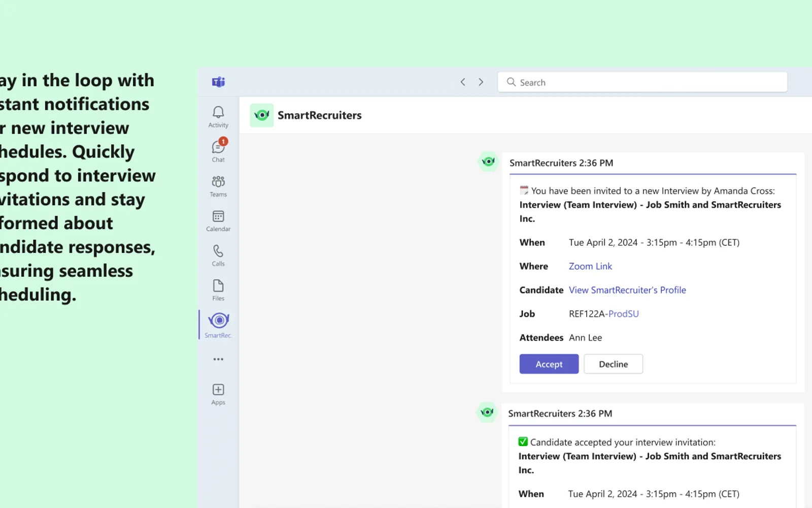This screenshot has height=508, width=812.
Task: Navigate forward with right chevron
Action: tap(481, 82)
